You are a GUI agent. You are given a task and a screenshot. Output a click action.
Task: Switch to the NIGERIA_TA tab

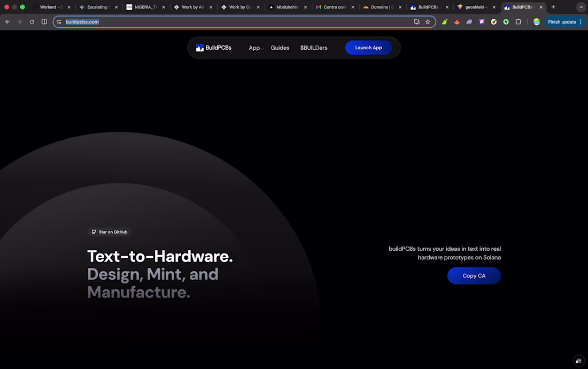click(146, 7)
